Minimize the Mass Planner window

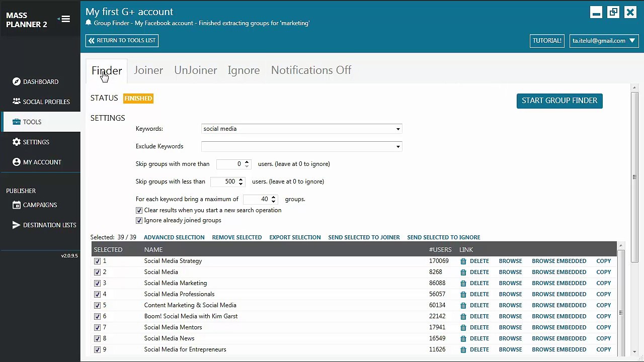(596, 12)
